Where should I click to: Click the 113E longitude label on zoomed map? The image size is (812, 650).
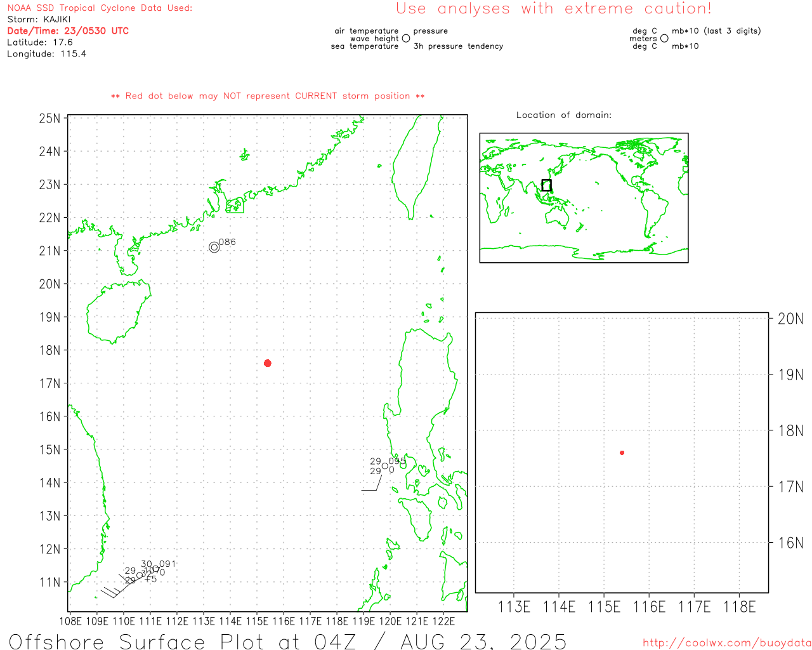pyautogui.click(x=514, y=607)
